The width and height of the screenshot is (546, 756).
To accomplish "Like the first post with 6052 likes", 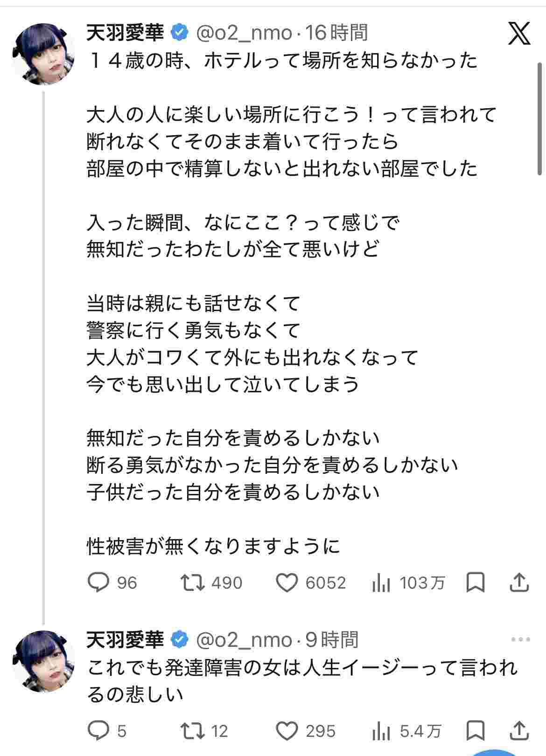I will click(287, 583).
